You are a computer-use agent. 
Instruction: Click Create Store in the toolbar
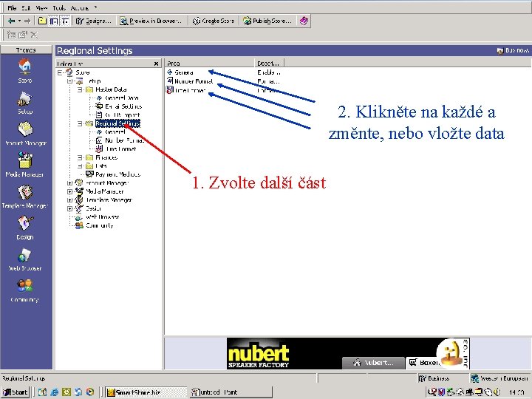(x=214, y=21)
